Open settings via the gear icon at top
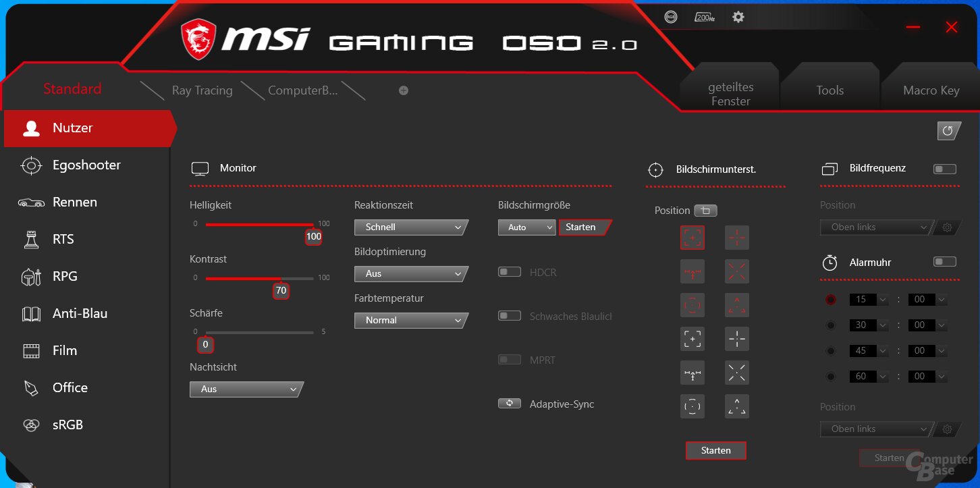 [738, 17]
